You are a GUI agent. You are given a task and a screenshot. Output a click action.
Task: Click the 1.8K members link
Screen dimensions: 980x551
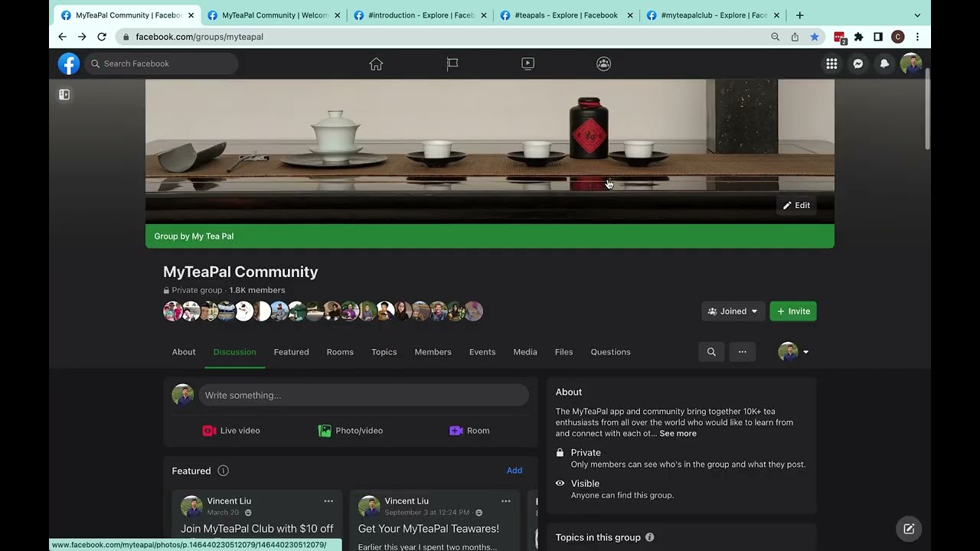click(257, 290)
